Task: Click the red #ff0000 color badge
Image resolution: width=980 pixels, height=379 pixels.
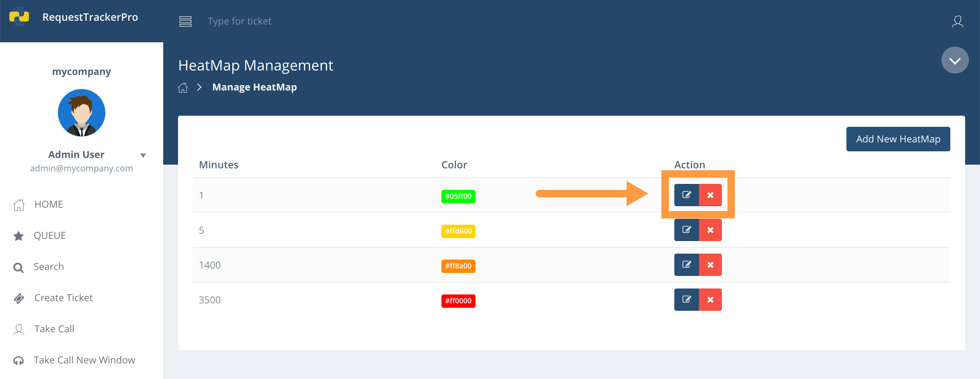Action: click(x=458, y=301)
